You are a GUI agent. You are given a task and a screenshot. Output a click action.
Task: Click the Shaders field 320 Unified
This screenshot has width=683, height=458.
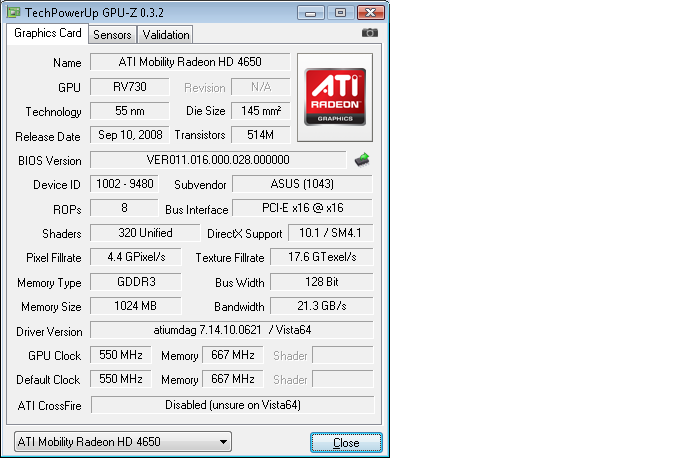pos(145,233)
